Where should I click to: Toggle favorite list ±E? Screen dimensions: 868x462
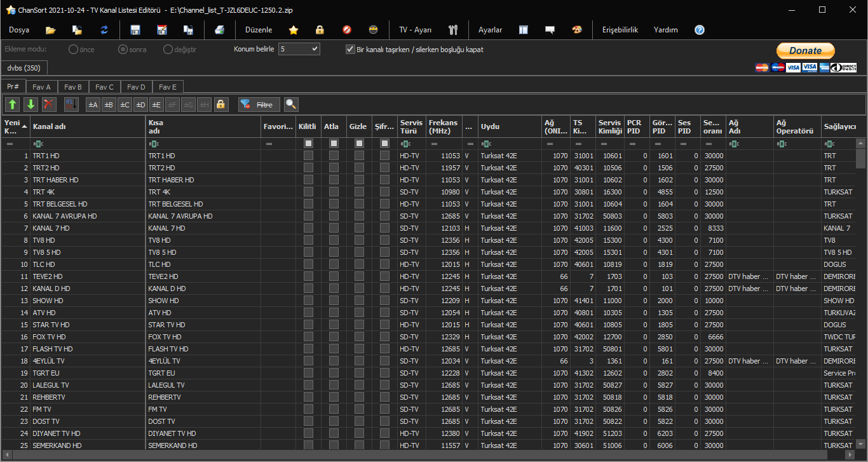point(156,104)
